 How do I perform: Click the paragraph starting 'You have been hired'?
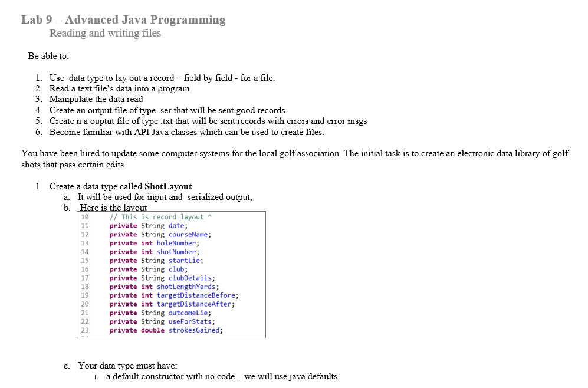[295, 159]
